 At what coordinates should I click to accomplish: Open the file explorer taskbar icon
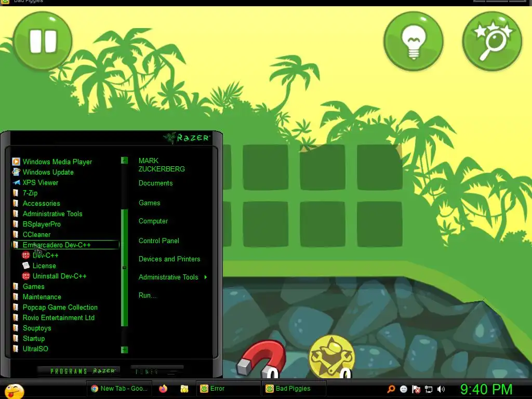coord(184,389)
